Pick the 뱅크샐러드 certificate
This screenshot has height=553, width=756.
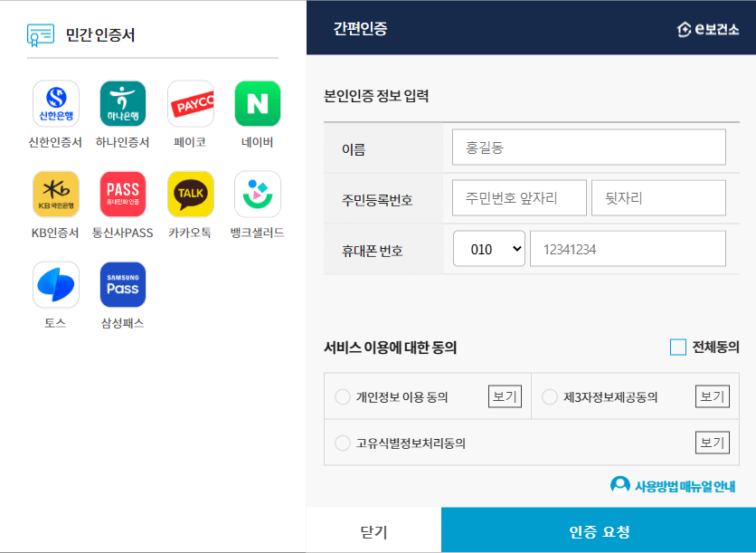256,194
